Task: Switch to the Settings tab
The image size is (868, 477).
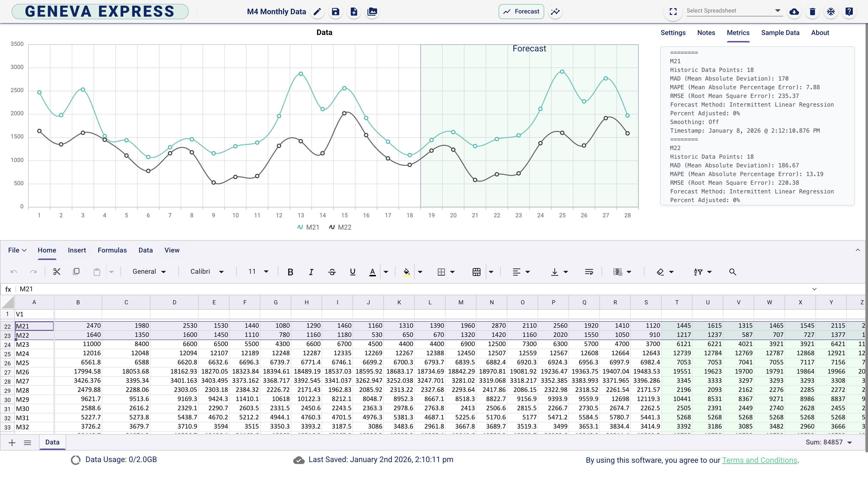Action: [x=673, y=33]
